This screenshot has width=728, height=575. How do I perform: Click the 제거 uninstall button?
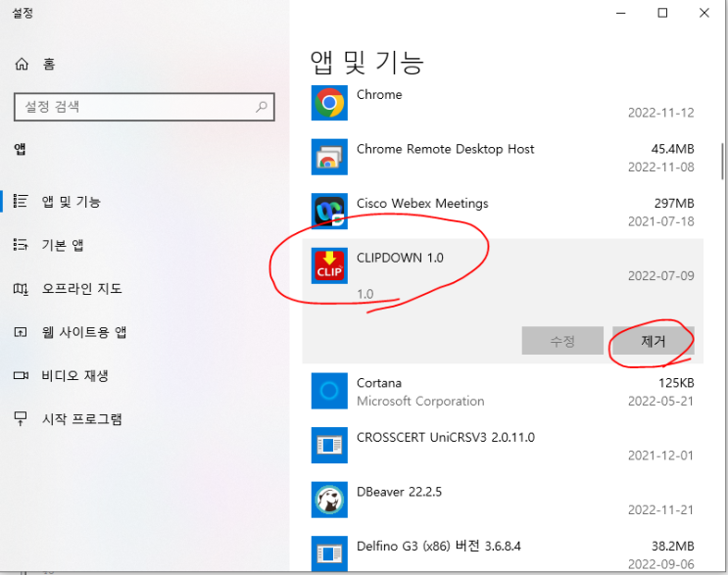pos(654,341)
